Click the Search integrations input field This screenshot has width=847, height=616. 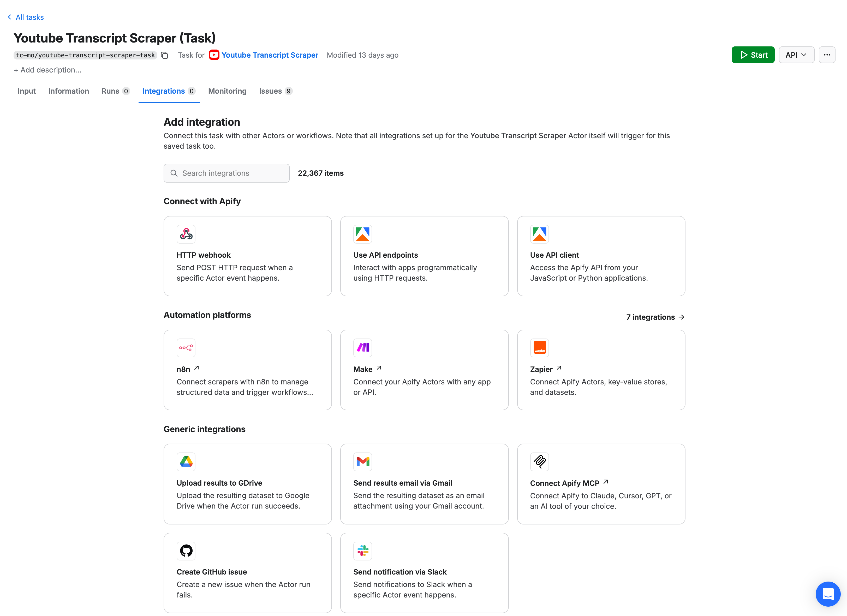[x=226, y=173]
